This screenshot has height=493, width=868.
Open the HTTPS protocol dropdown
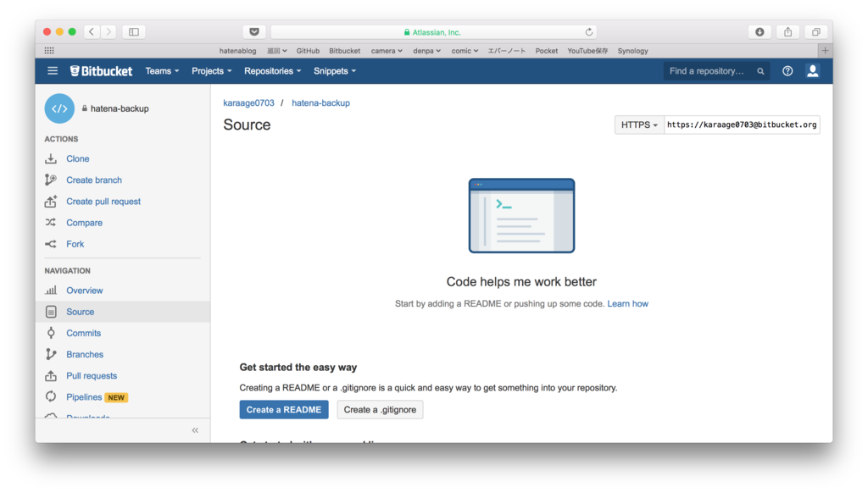[639, 125]
